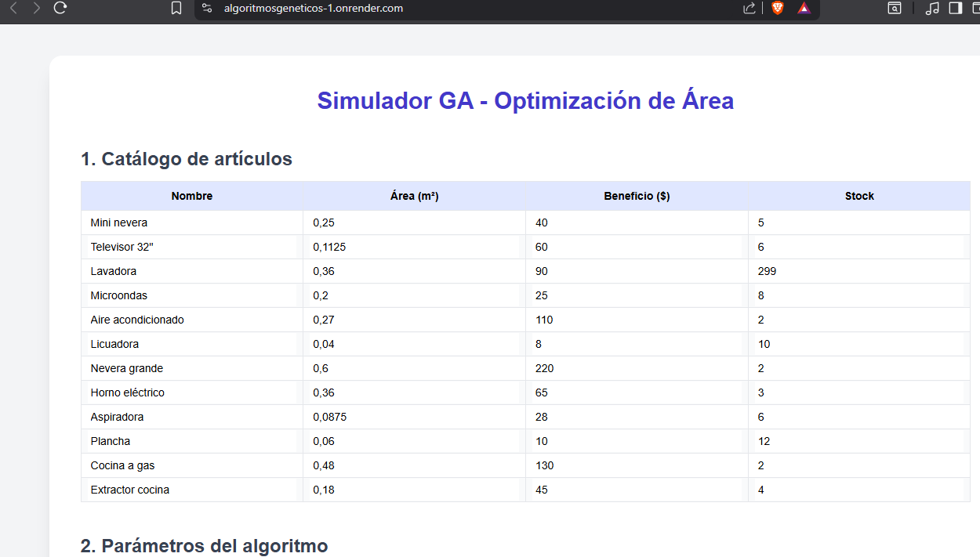Open the share menu icon

(x=747, y=9)
